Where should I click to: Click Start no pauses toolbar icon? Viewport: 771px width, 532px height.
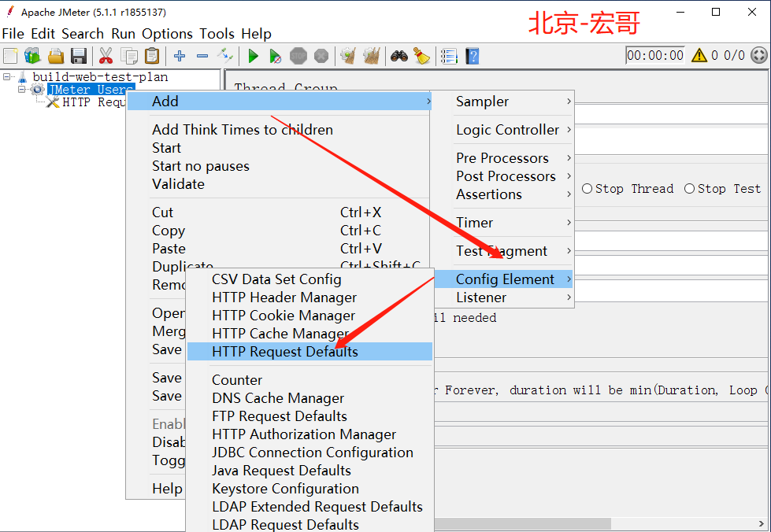point(276,56)
